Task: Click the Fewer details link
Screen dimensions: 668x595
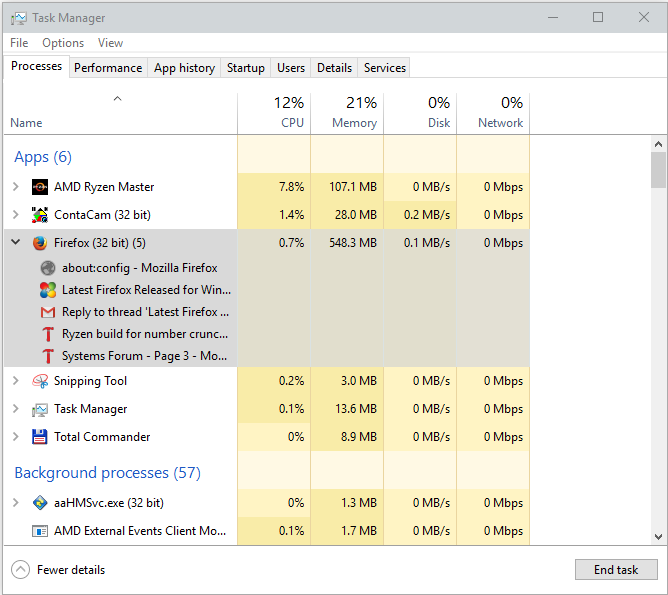Action: [x=71, y=570]
